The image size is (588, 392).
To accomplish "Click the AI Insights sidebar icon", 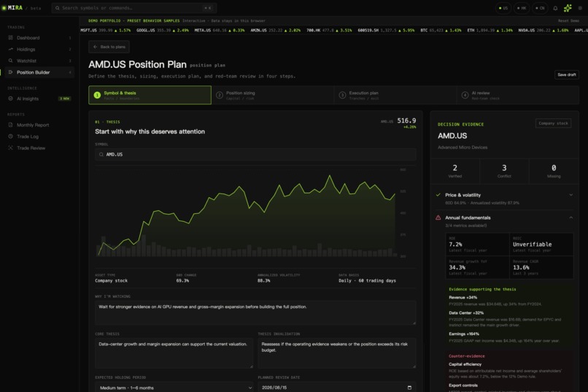I will tap(10, 99).
